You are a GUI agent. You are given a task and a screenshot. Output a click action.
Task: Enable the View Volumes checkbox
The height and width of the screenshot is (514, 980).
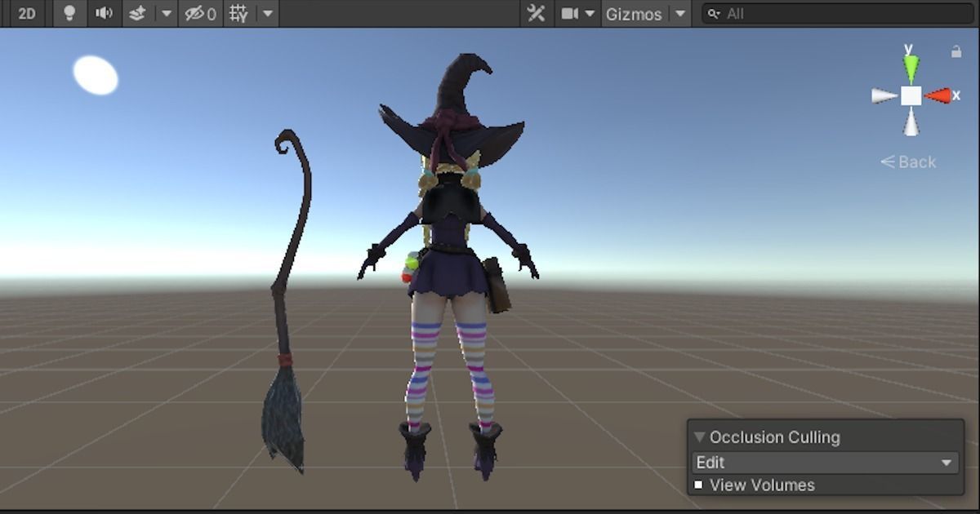click(x=698, y=485)
